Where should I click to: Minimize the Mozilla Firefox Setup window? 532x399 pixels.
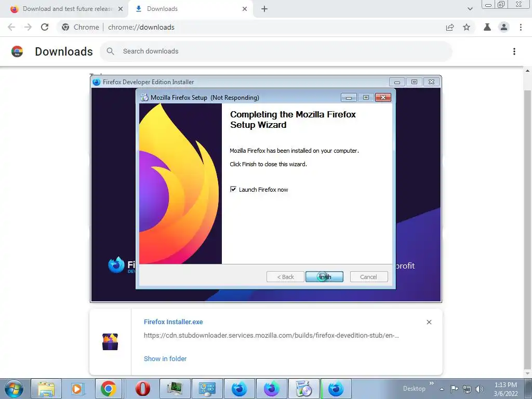pyautogui.click(x=349, y=98)
